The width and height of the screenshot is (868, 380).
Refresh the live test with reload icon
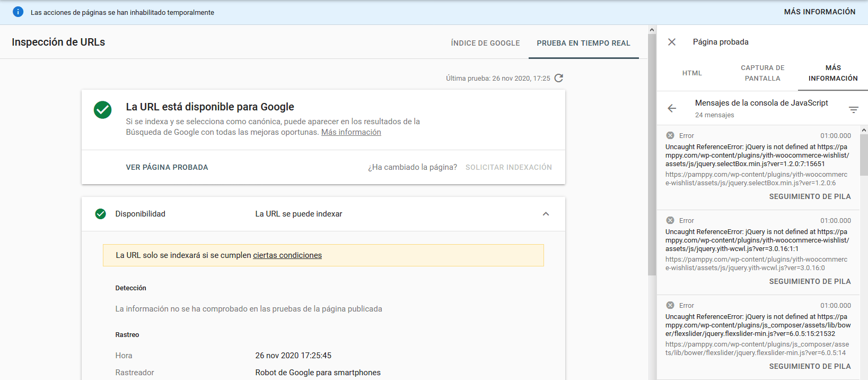pos(558,78)
